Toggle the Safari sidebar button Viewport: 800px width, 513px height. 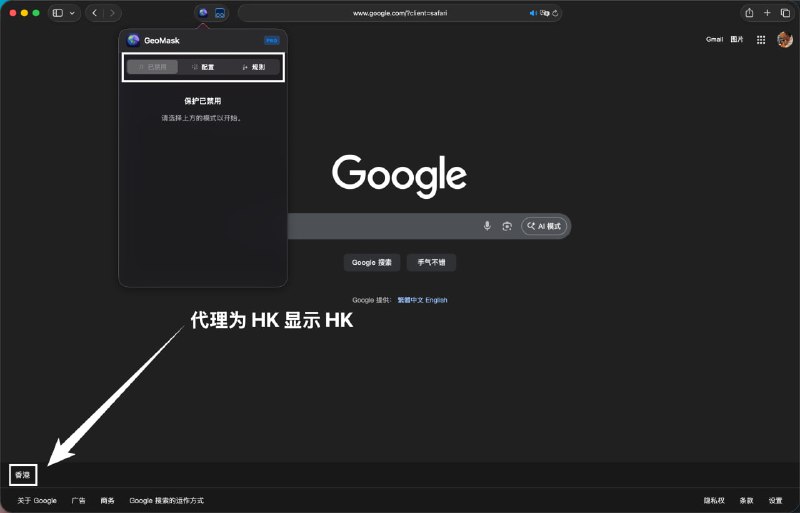[x=58, y=13]
